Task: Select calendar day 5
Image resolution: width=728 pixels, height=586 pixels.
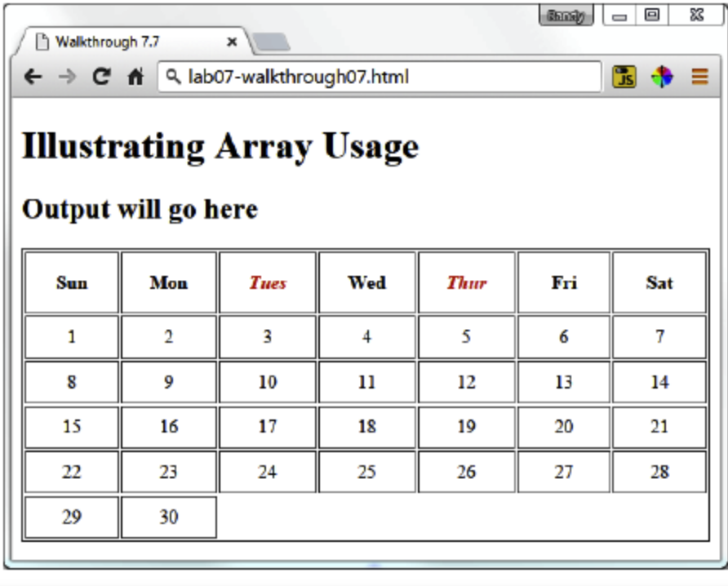Action: (x=467, y=336)
